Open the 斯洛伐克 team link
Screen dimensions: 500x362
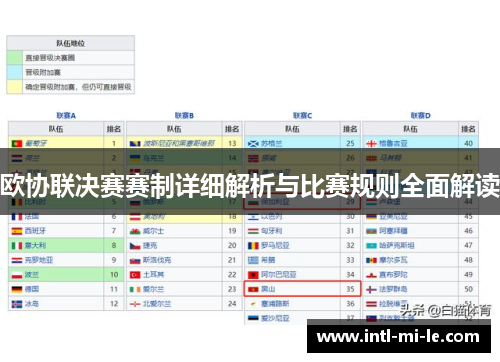tap(157, 260)
